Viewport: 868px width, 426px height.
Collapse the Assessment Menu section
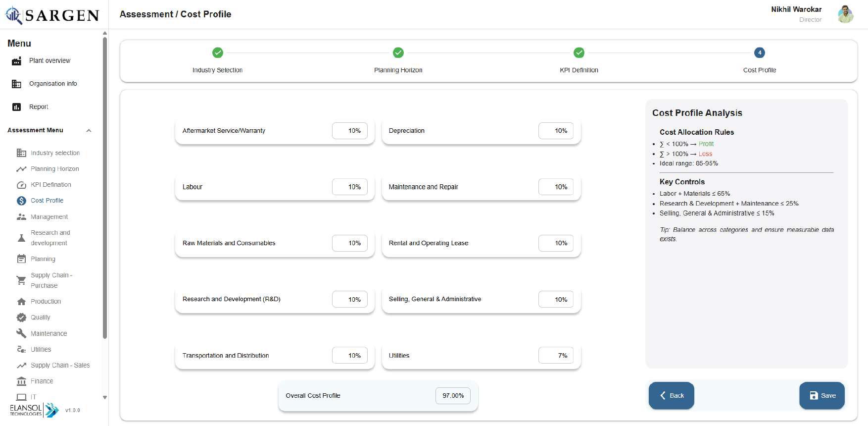pyautogui.click(x=89, y=131)
